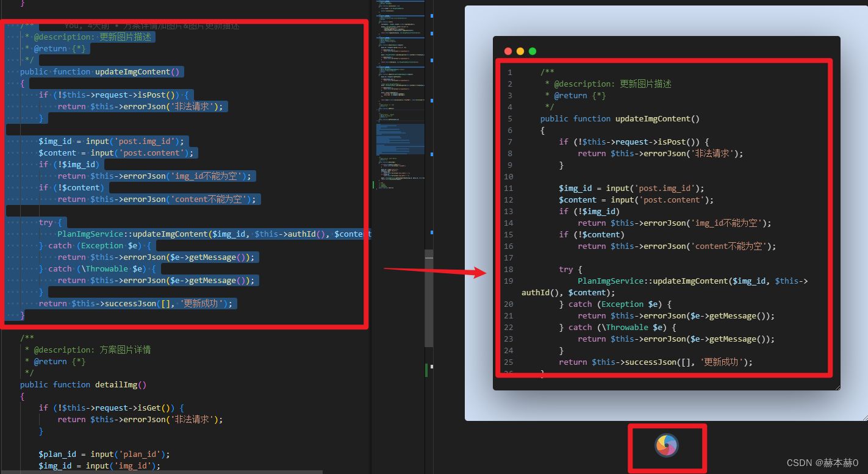Click 'content不能为空' line in CodeSnap preview

coord(677,246)
